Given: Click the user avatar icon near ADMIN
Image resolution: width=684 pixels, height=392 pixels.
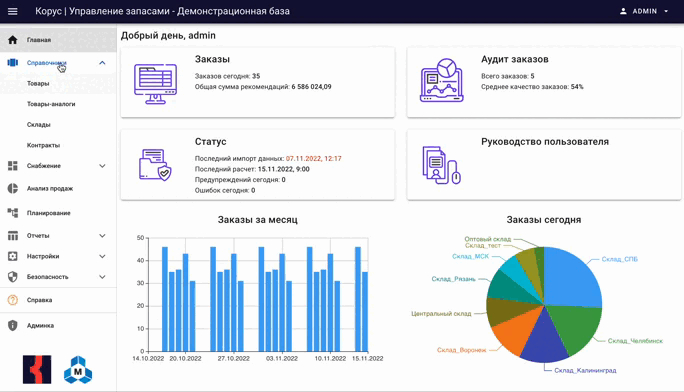Looking at the screenshot, I should [623, 11].
